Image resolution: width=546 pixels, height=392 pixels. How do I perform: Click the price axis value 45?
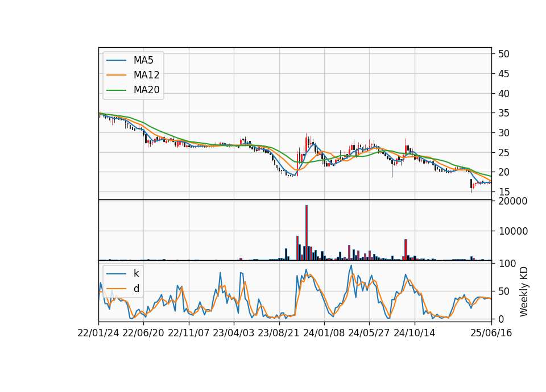coord(504,74)
